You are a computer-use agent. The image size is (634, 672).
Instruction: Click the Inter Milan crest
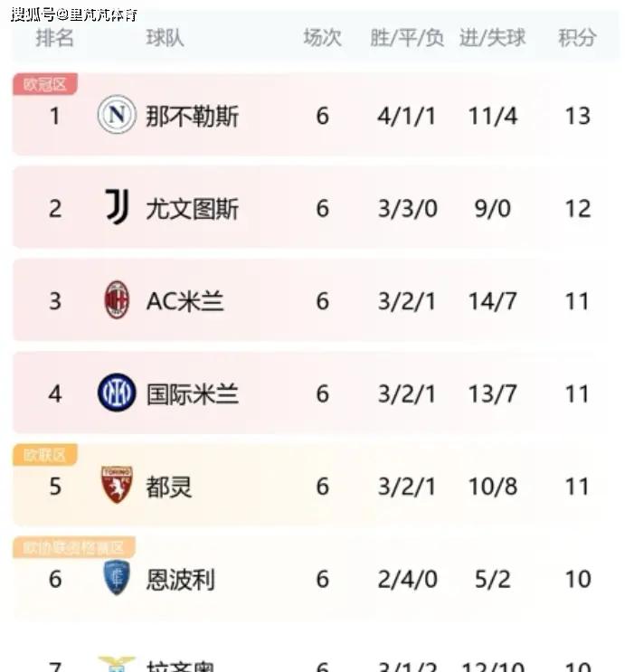[117, 393]
